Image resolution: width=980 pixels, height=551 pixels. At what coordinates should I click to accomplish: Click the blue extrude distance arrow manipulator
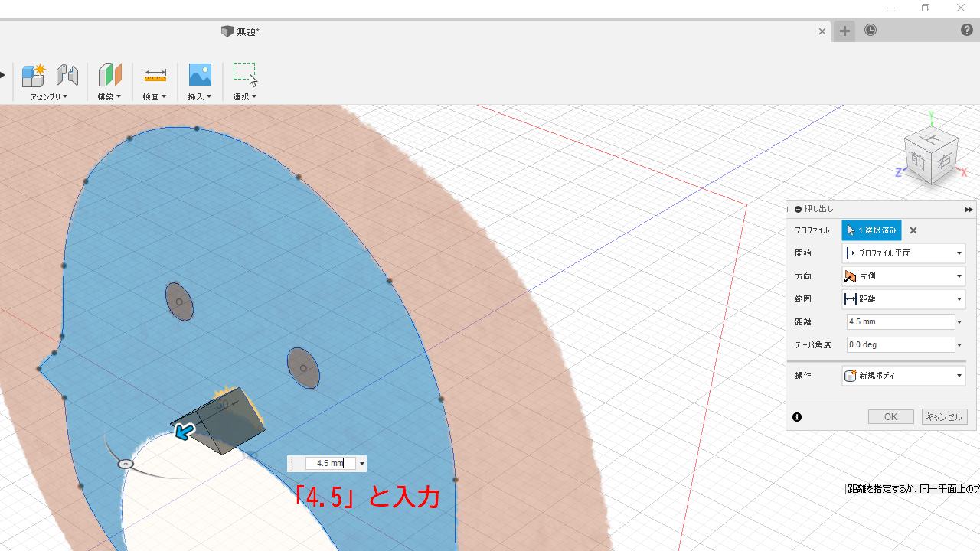pos(184,432)
